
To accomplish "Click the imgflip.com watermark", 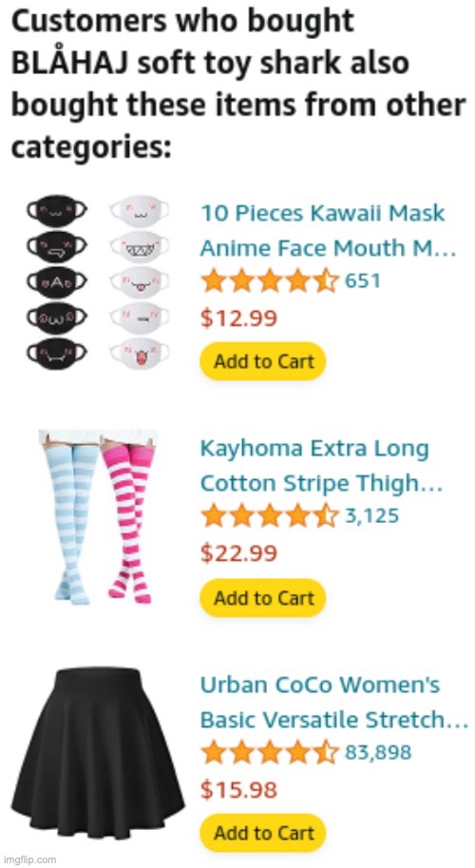I will click(28, 859).
